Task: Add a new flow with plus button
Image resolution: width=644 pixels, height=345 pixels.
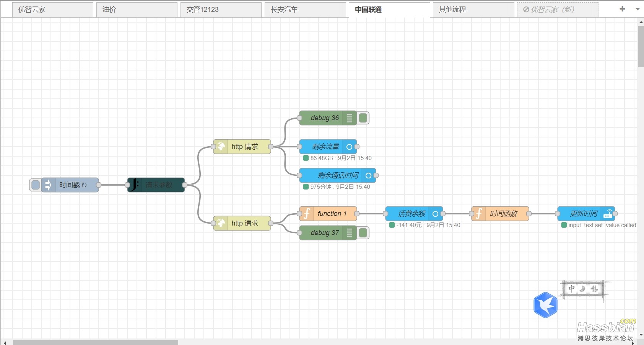Action: click(x=622, y=9)
